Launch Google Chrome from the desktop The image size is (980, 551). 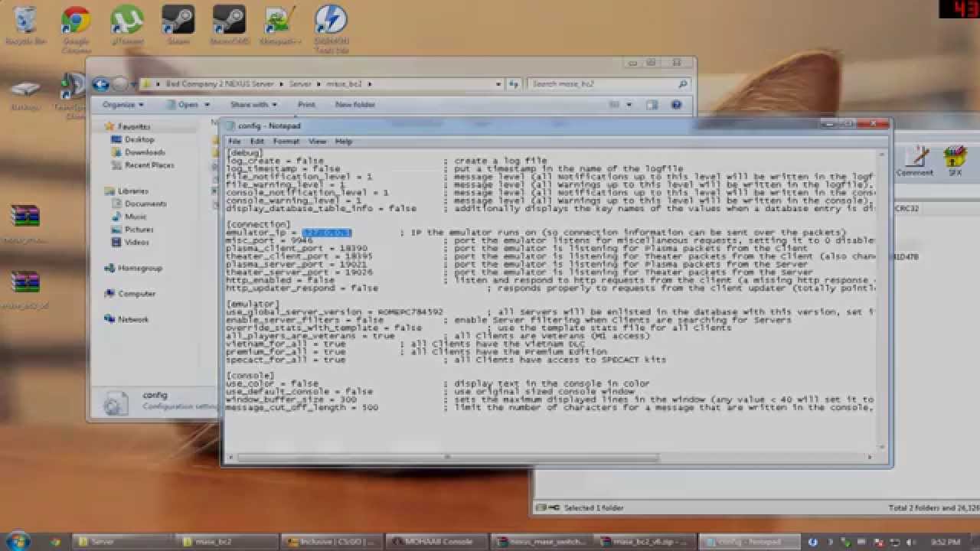pos(76,29)
